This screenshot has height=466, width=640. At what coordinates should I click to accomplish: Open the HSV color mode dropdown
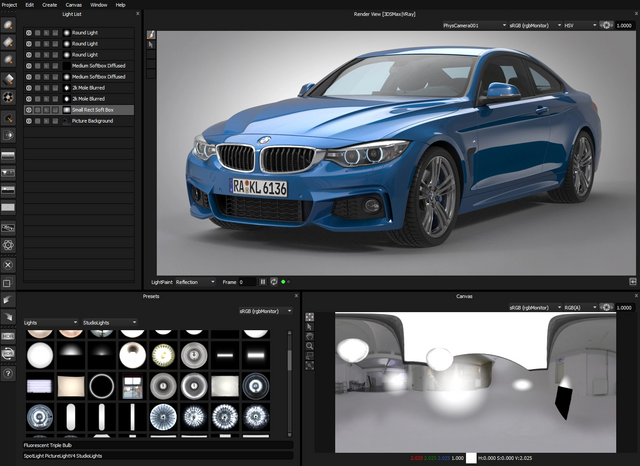(580, 25)
